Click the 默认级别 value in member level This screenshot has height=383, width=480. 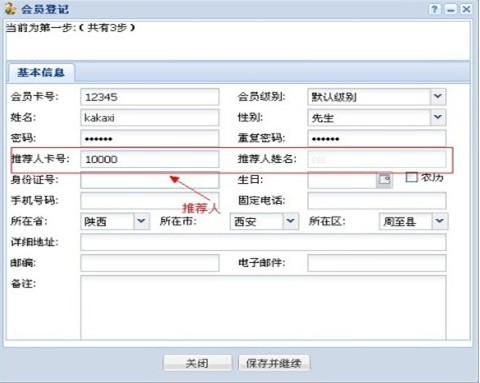[x=334, y=97]
